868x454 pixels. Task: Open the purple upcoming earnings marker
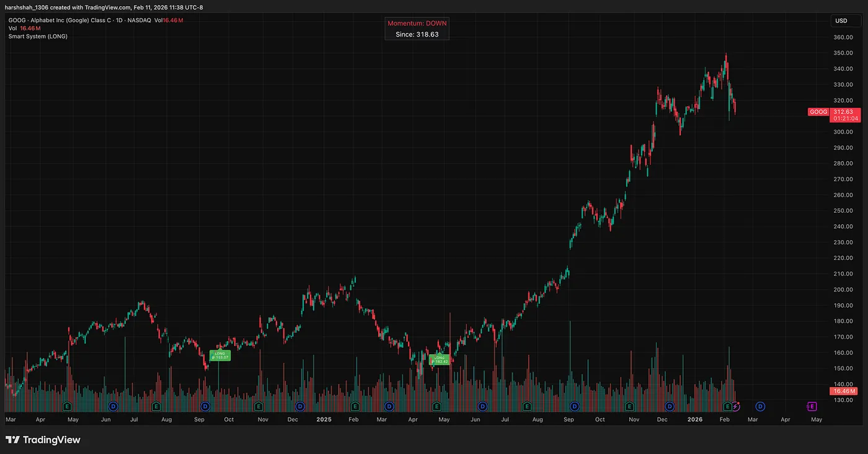point(812,406)
